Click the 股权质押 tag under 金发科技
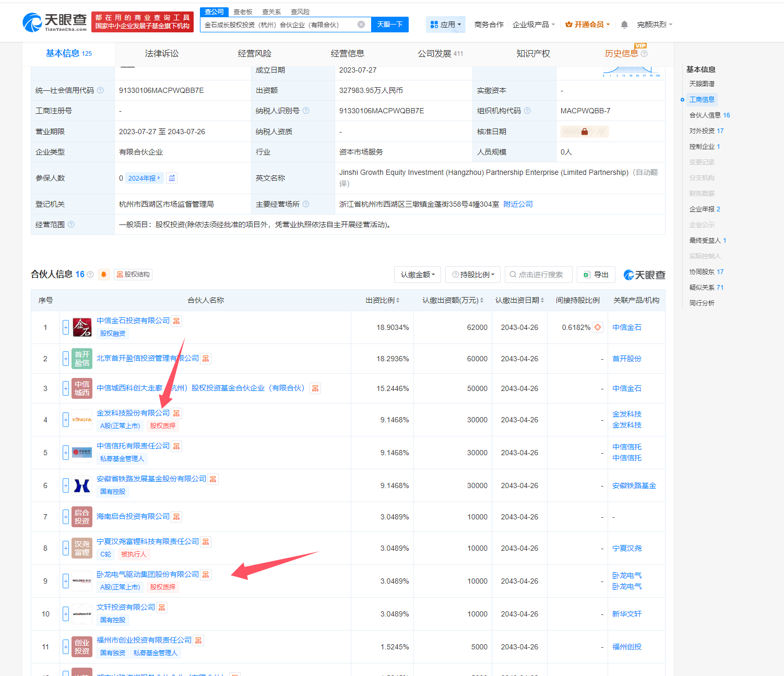Screen dimensions: 784x676 [163, 426]
